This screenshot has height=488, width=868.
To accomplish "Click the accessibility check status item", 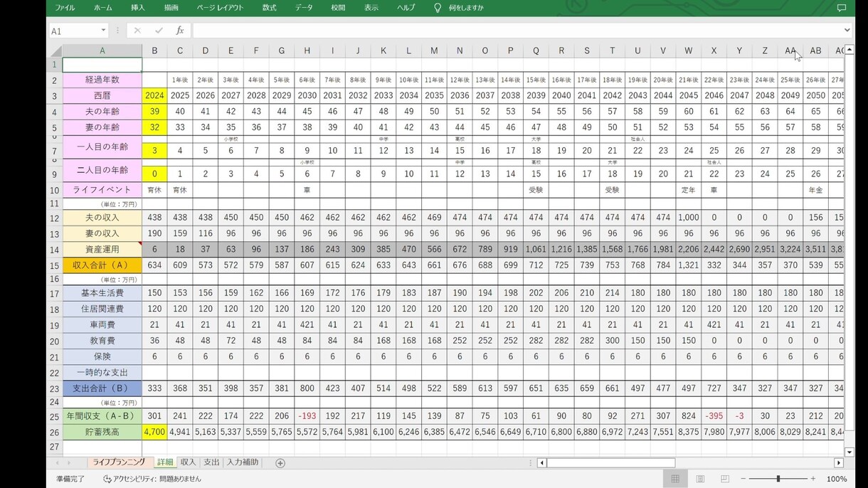I will click(x=152, y=479).
